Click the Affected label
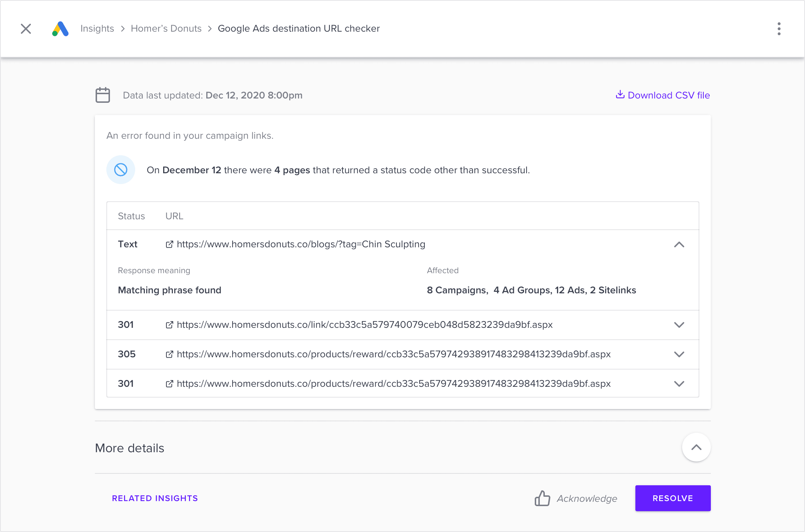Image resolution: width=805 pixels, height=532 pixels. (x=443, y=270)
